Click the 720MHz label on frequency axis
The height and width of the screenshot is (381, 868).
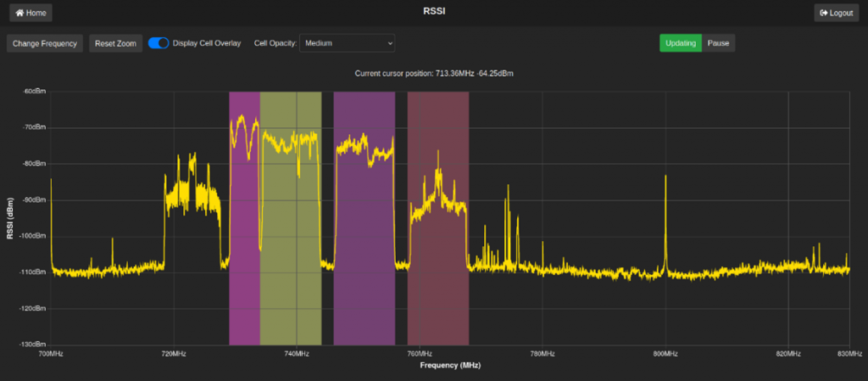click(174, 353)
